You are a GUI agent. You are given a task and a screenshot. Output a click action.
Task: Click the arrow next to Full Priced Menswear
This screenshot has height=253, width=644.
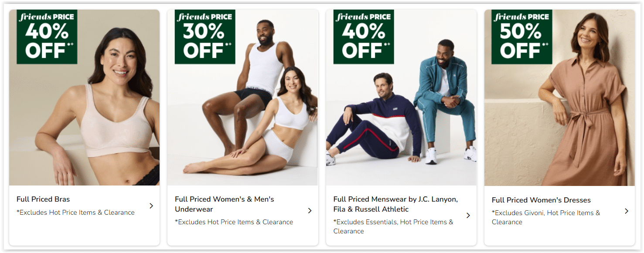pos(468,216)
